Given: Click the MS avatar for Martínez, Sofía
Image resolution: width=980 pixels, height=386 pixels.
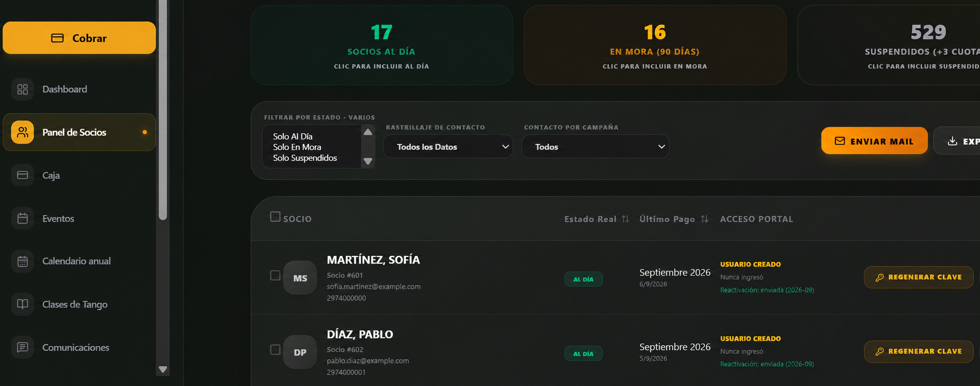Looking at the screenshot, I should 300,278.
